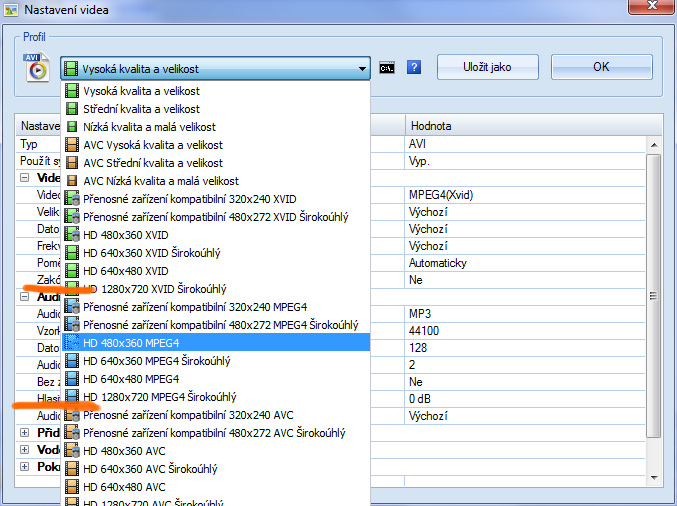
Task: Pick Přenosné zařízení kompatibilní 320x240 MPEG4
Action: (x=216, y=307)
